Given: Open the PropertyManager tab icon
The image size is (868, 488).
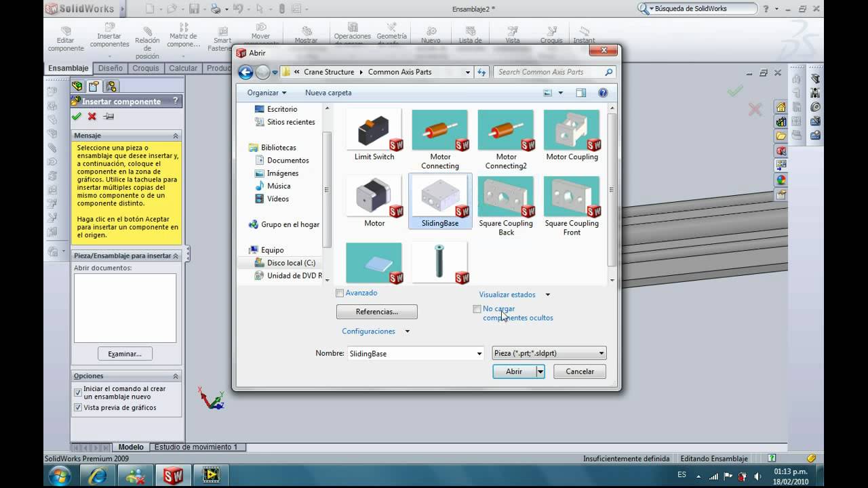Looking at the screenshot, I should pos(94,86).
